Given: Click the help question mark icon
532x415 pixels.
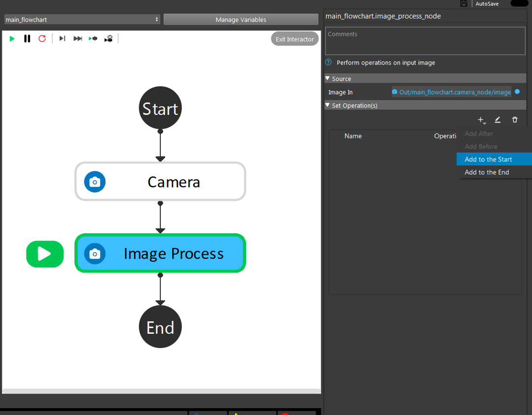Looking at the screenshot, I should pos(328,62).
